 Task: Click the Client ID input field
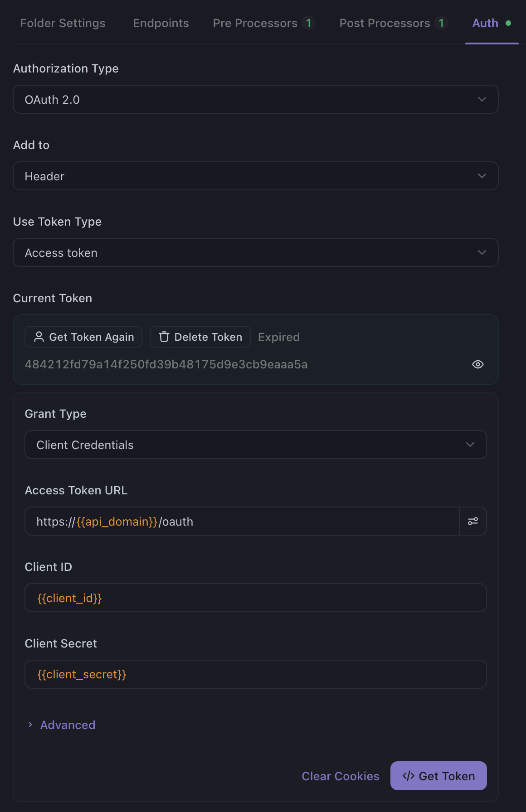click(x=256, y=598)
